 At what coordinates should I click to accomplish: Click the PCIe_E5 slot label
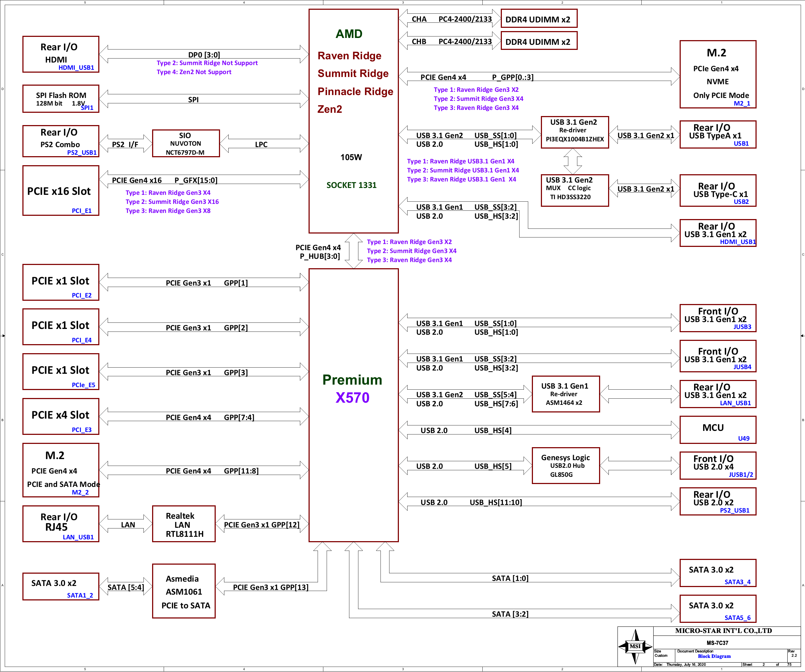(x=83, y=385)
